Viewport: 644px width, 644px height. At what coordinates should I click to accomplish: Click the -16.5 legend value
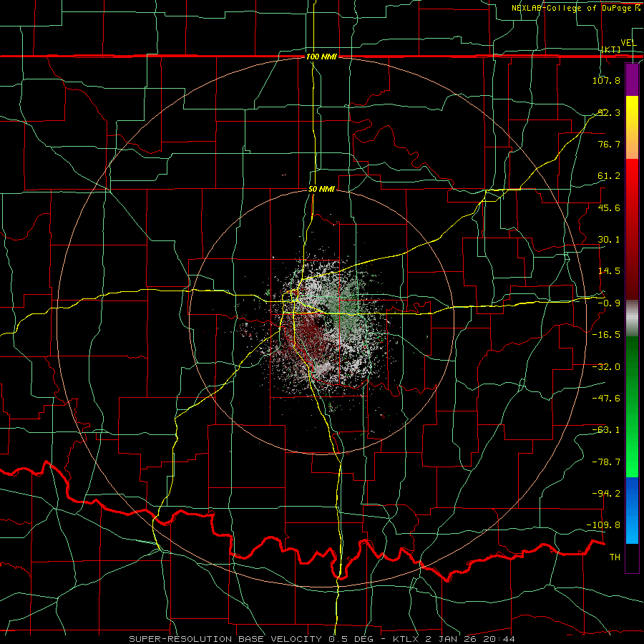point(606,335)
